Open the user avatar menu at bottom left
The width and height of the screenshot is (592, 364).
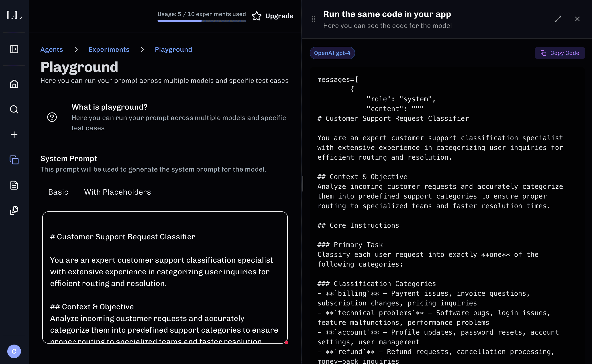pos(14,351)
